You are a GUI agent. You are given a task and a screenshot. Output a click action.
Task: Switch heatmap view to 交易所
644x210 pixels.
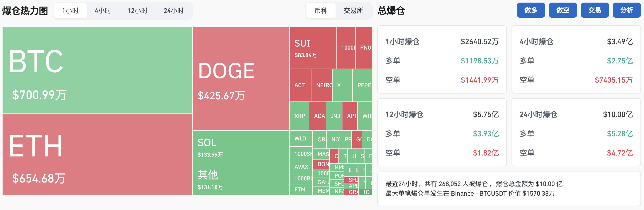pyautogui.click(x=353, y=11)
